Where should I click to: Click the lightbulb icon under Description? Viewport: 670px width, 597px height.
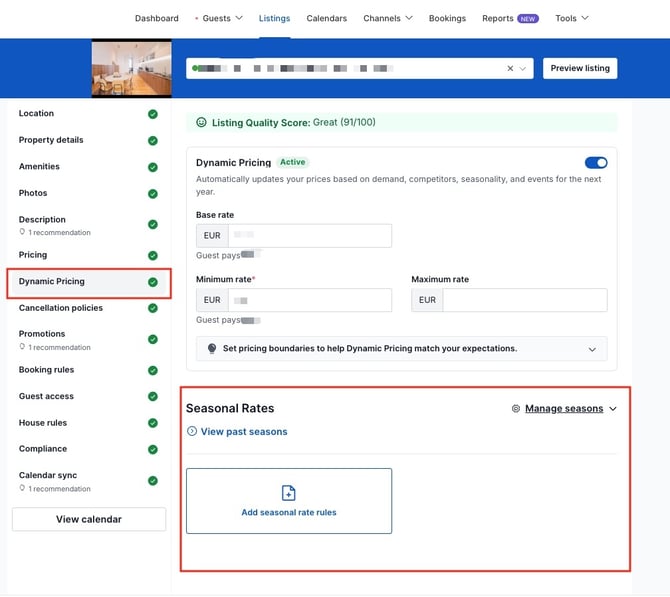22,232
